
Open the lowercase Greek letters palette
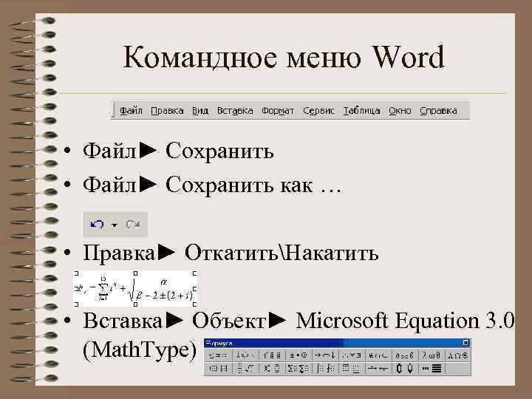(x=431, y=355)
